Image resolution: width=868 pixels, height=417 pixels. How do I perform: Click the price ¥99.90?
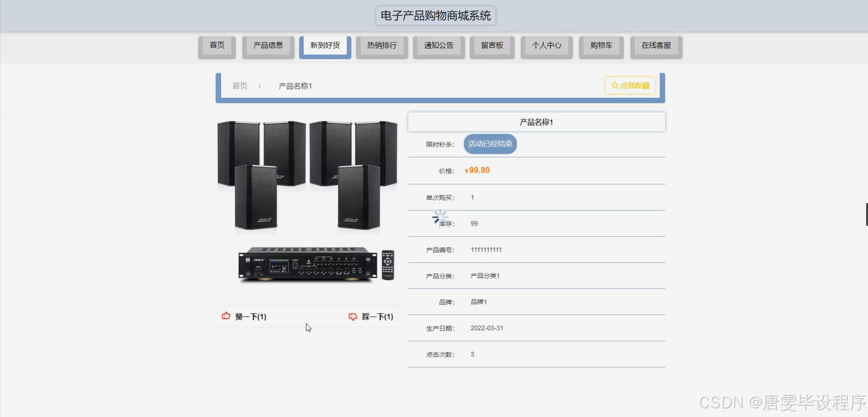pyautogui.click(x=477, y=170)
